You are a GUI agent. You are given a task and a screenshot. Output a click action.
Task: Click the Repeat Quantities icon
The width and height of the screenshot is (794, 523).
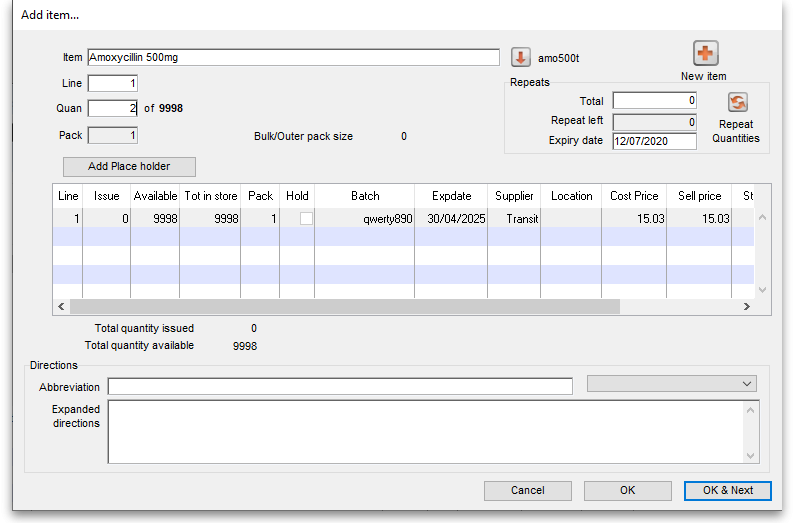[x=737, y=103]
